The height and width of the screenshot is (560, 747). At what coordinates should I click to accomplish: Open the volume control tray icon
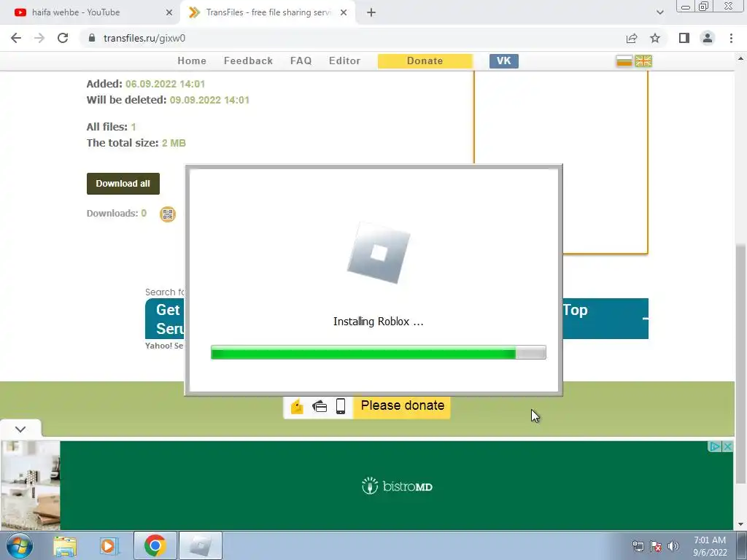coord(673,546)
